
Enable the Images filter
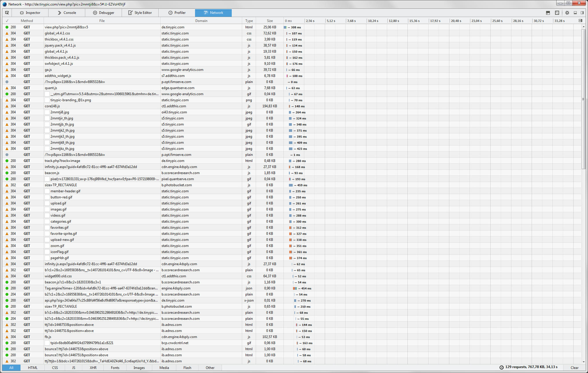pos(139,368)
